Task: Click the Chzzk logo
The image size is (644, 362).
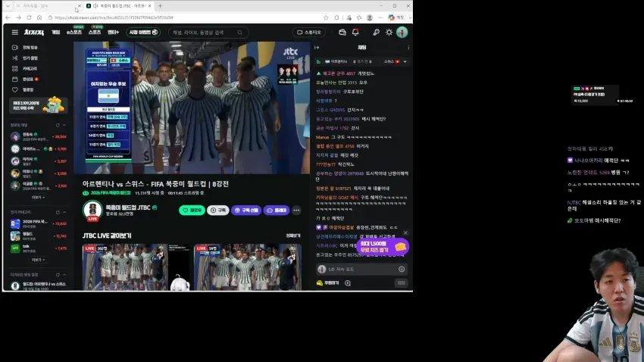Action: coord(33,33)
